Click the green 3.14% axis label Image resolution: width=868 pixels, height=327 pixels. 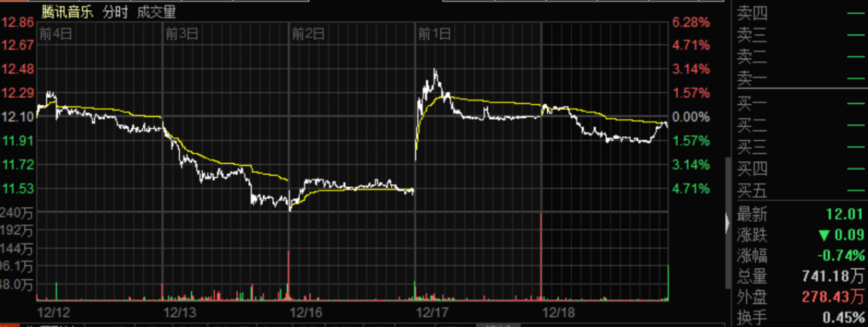(690, 165)
